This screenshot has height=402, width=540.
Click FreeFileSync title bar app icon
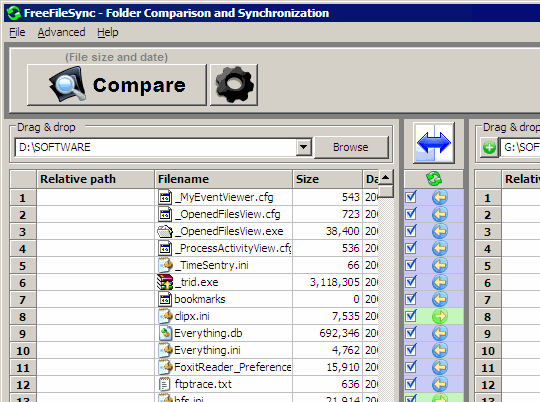pyautogui.click(x=14, y=13)
